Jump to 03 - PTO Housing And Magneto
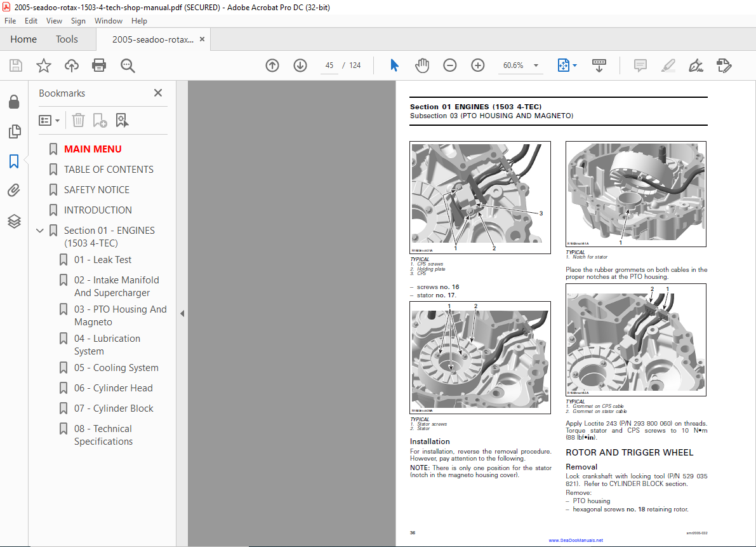 pyautogui.click(x=120, y=316)
